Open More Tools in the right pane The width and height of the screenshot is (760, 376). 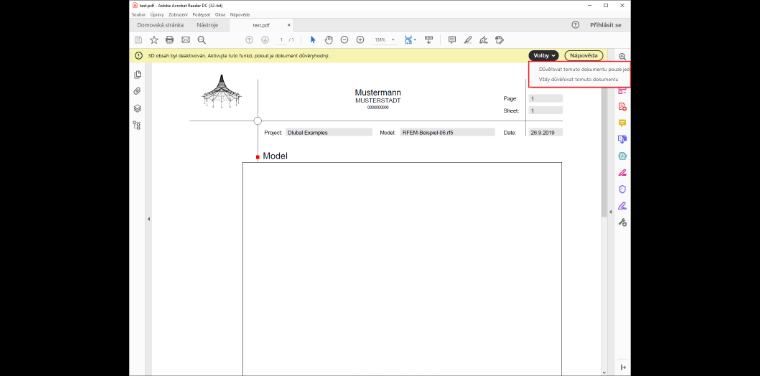(x=622, y=222)
